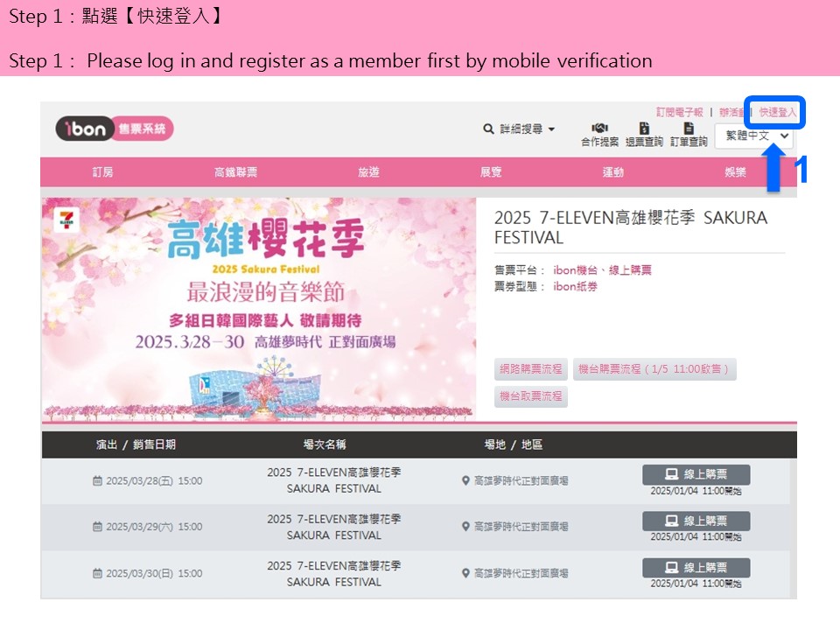Click the pink 線上購票 platform link
Viewport: 840px width, 630px height.
[x=630, y=270]
